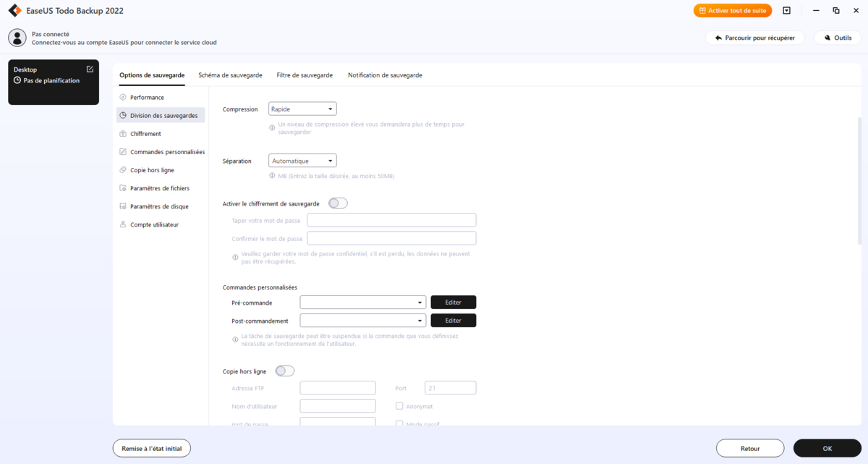Switch to Schéma de sauvegarde tab
Viewport: 868px width, 464px height.
tap(230, 75)
